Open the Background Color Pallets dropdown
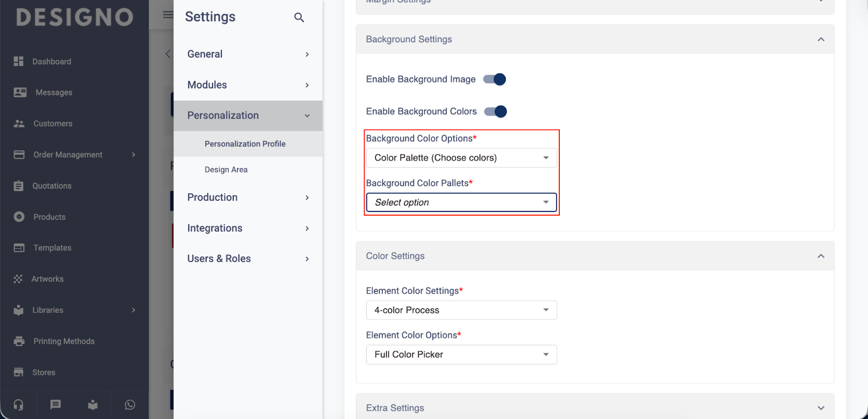 (461, 203)
